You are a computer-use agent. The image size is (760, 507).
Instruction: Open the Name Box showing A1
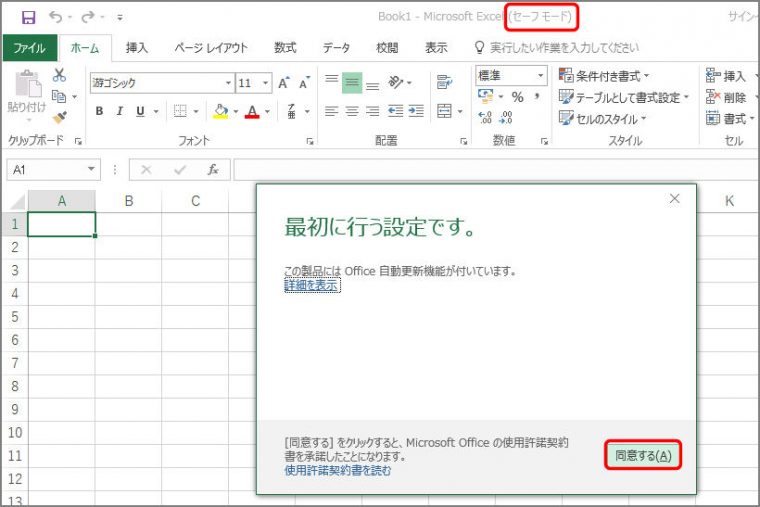54,170
